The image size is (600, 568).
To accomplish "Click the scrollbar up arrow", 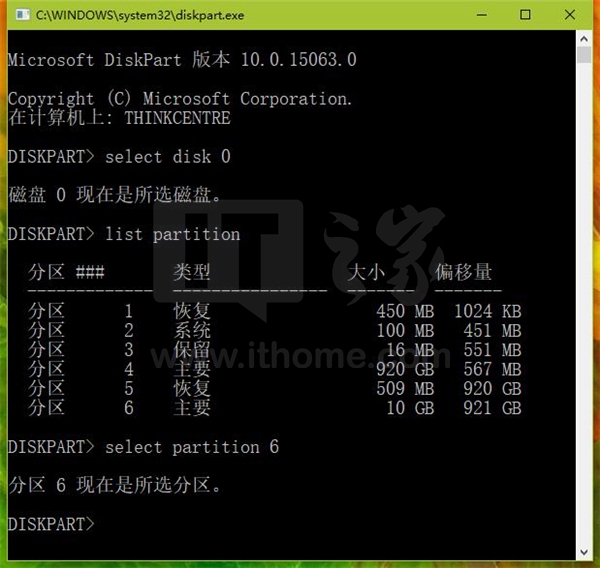I will pyautogui.click(x=584, y=39).
